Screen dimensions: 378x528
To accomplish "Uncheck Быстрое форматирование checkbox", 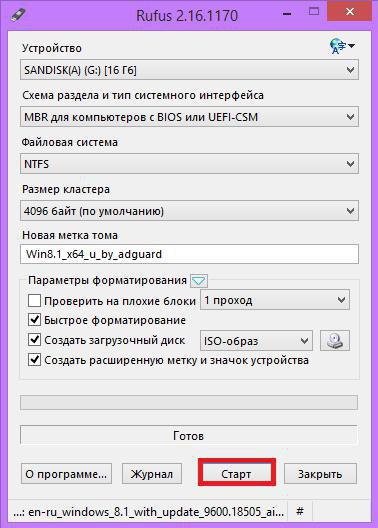I will 34,320.
